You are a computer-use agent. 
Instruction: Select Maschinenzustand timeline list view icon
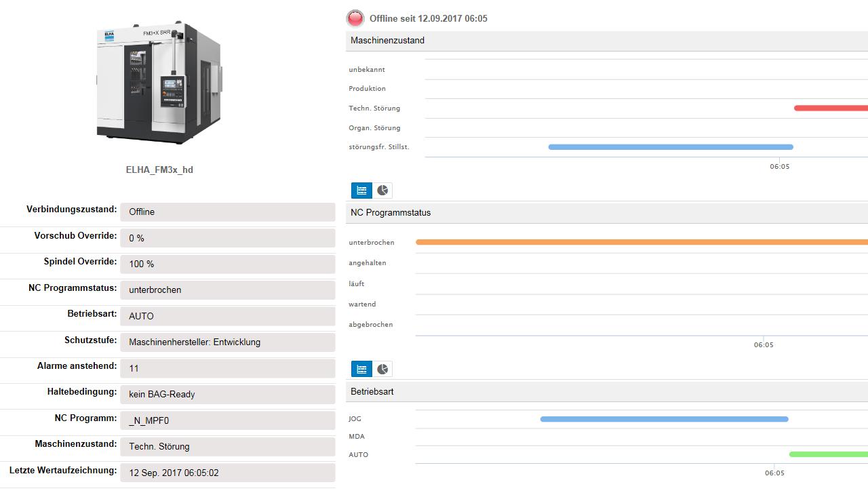[362, 191]
